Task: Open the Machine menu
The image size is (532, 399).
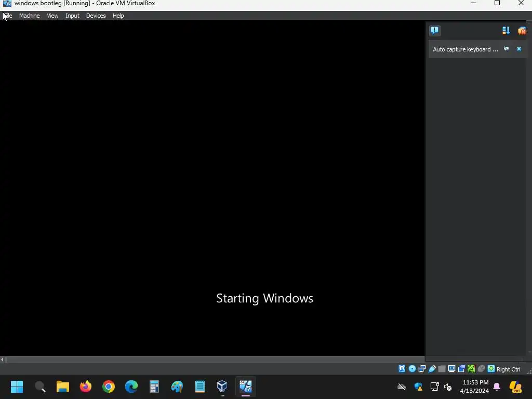Action: (29, 16)
